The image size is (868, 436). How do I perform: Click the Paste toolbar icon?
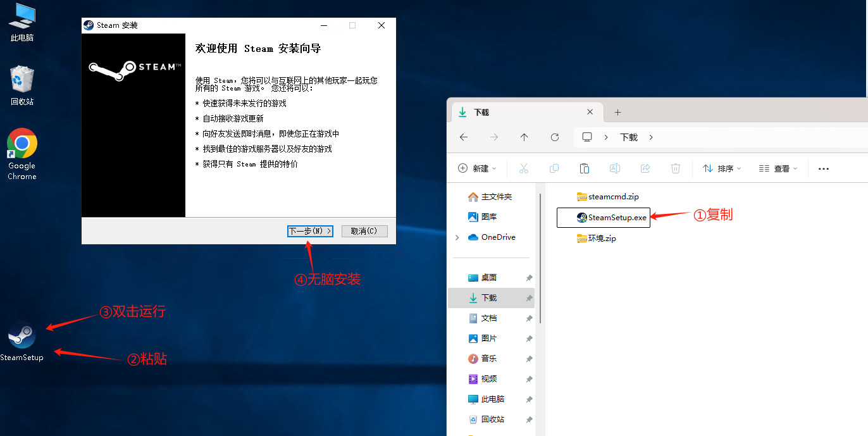pos(585,168)
